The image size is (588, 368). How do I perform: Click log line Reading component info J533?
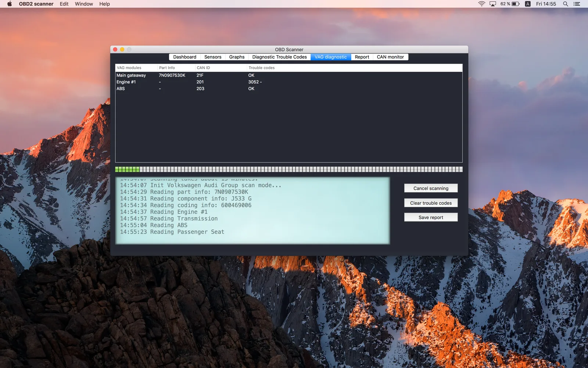[x=186, y=199]
